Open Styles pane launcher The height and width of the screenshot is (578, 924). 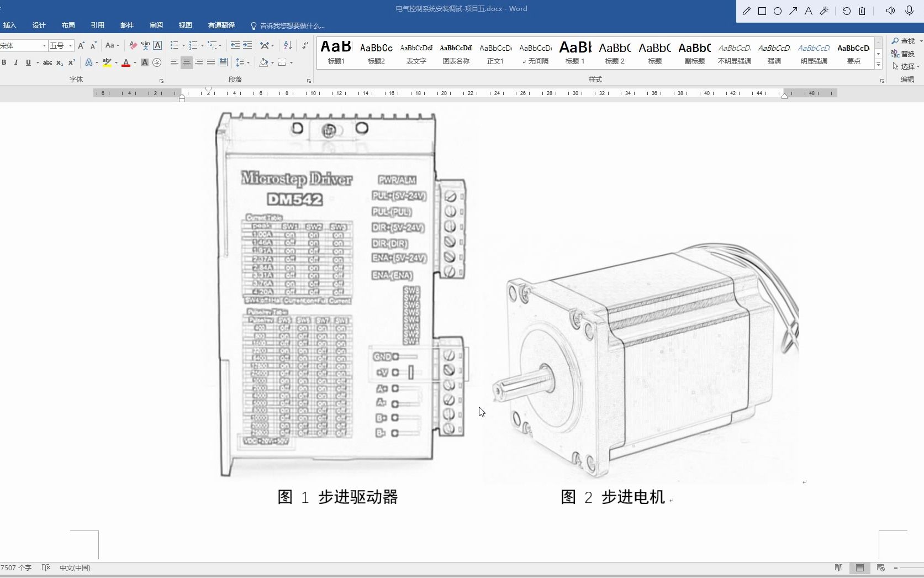pyautogui.click(x=882, y=81)
